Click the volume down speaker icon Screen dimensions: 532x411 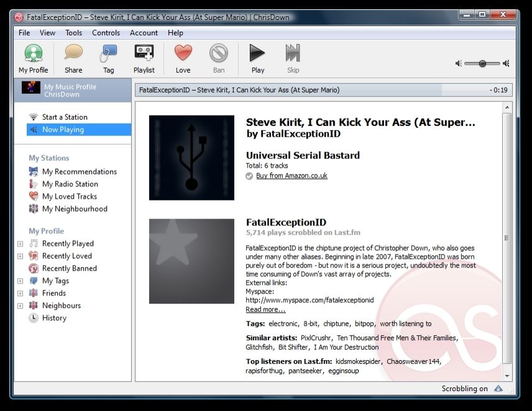[459, 63]
